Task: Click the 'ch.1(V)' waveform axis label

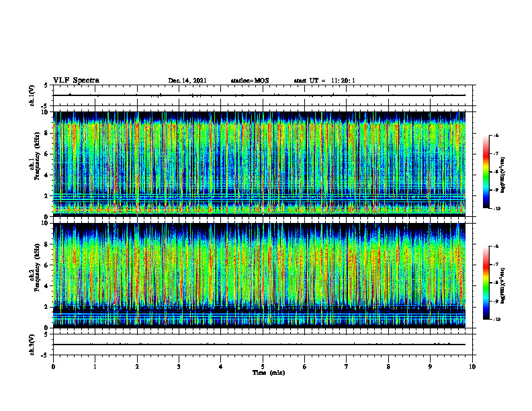Action: [x=32, y=95]
